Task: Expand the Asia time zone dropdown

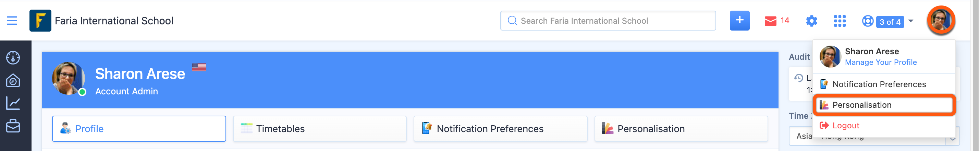Action: coord(952,139)
